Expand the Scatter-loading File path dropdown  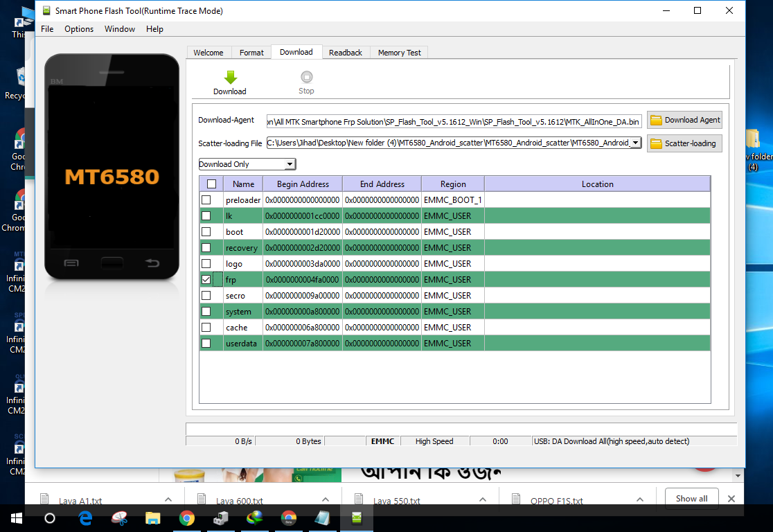(636, 143)
